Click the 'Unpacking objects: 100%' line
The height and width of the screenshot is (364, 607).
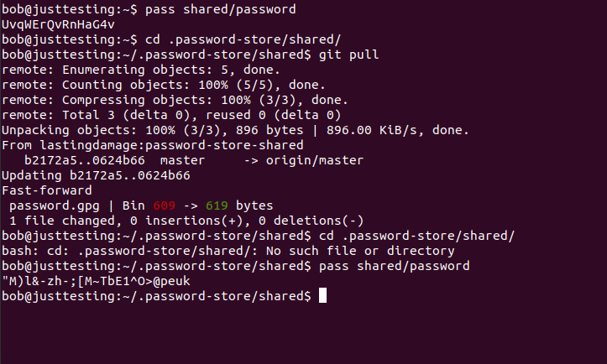click(x=235, y=130)
